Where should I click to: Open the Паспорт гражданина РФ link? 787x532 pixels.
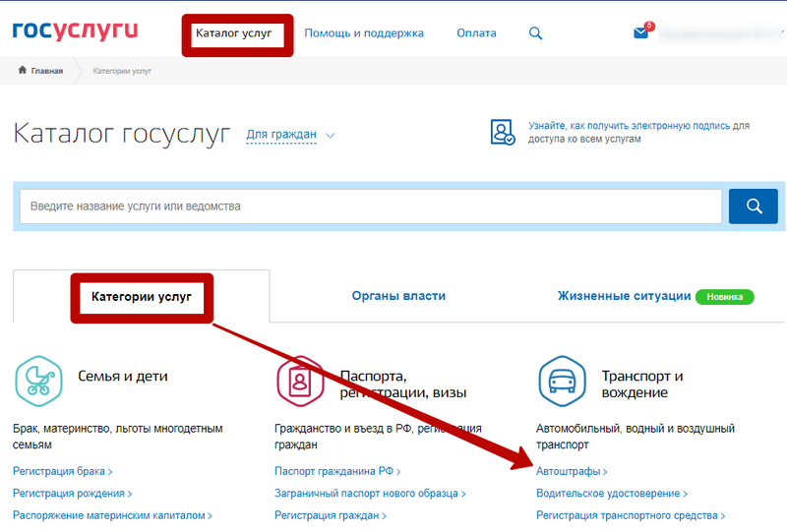point(334,472)
